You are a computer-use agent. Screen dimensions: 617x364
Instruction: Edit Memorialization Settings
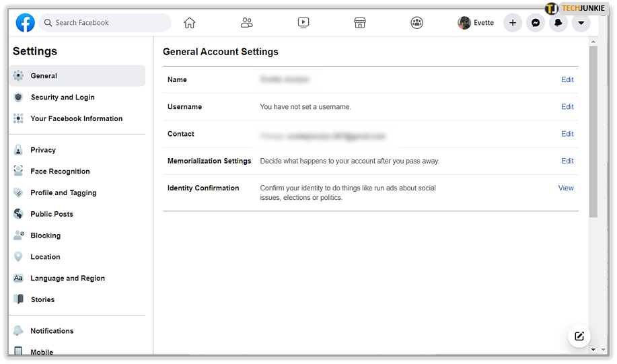(x=567, y=161)
